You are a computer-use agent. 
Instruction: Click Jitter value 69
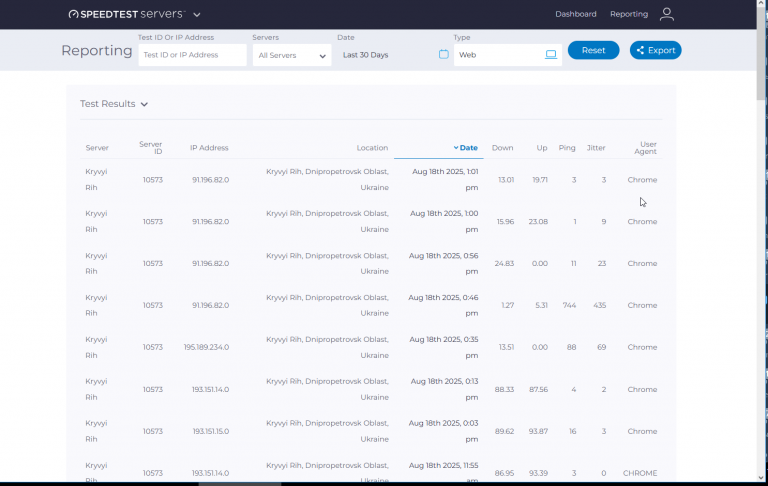pos(601,347)
